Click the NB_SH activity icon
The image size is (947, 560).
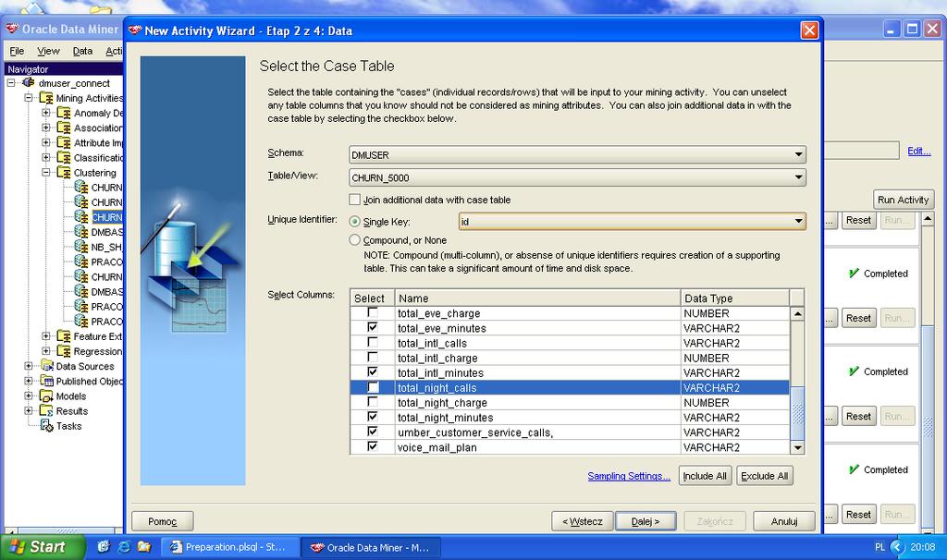coord(81,247)
